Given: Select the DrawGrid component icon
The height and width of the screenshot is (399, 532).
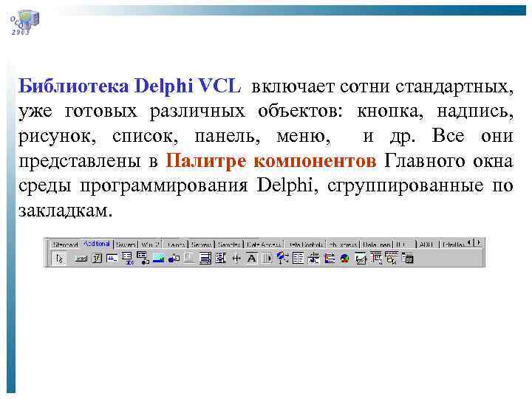Looking at the screenshot, I should tap(143, 259).
